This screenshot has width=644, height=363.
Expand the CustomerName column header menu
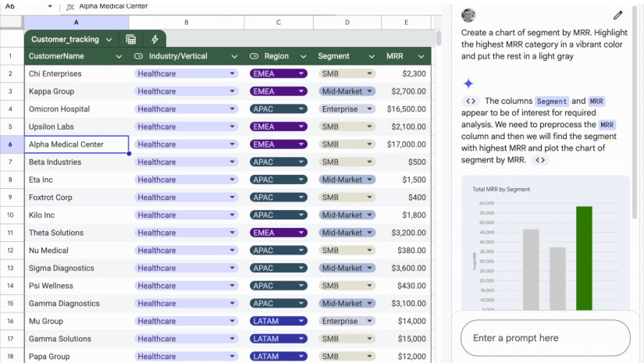click(119, 56)
